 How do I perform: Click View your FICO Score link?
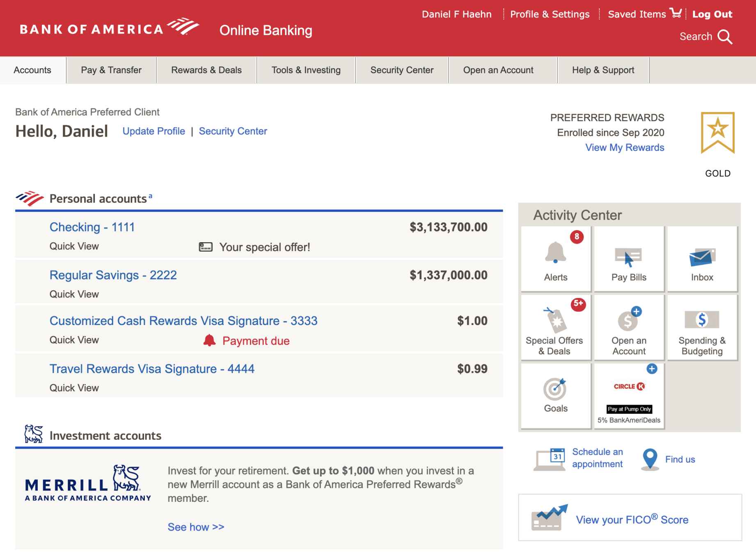(632, 519)
